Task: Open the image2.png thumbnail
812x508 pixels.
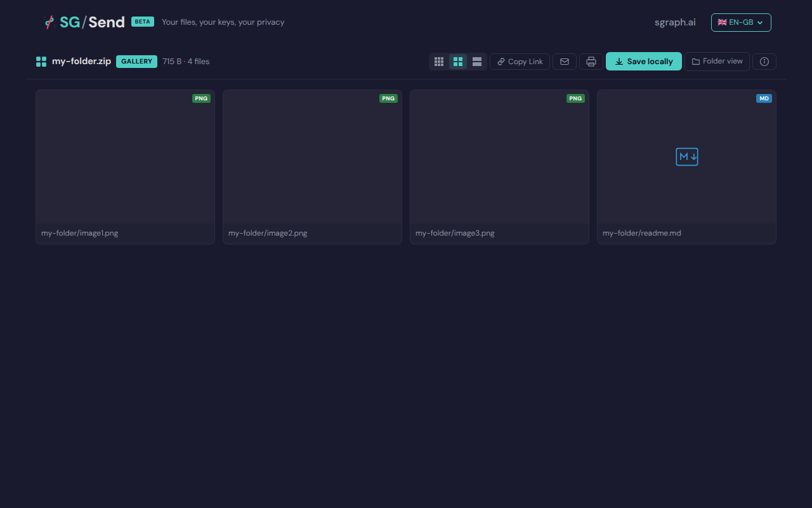Action: coord(312,157)
